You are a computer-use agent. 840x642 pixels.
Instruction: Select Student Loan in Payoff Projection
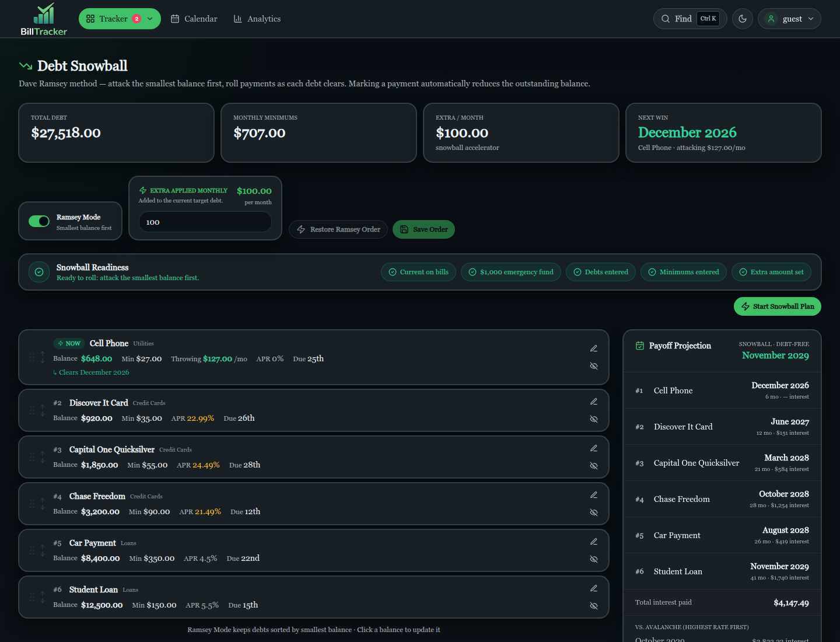click(x=722, y=571)
